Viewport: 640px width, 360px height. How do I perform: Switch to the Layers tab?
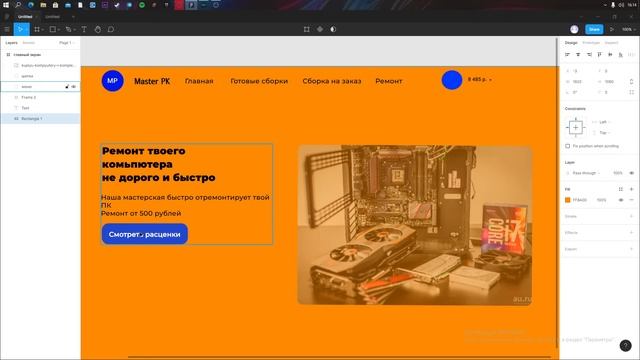pyautogui.click(x=11, y=43)
